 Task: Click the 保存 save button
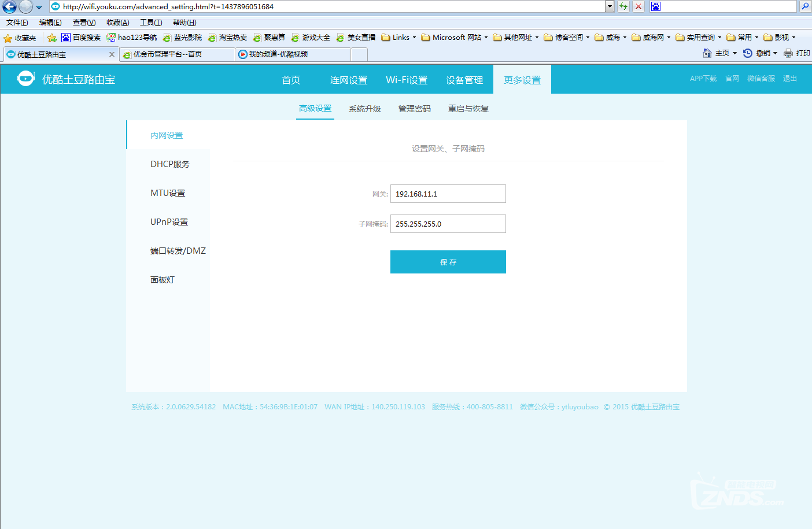[448, 262]
